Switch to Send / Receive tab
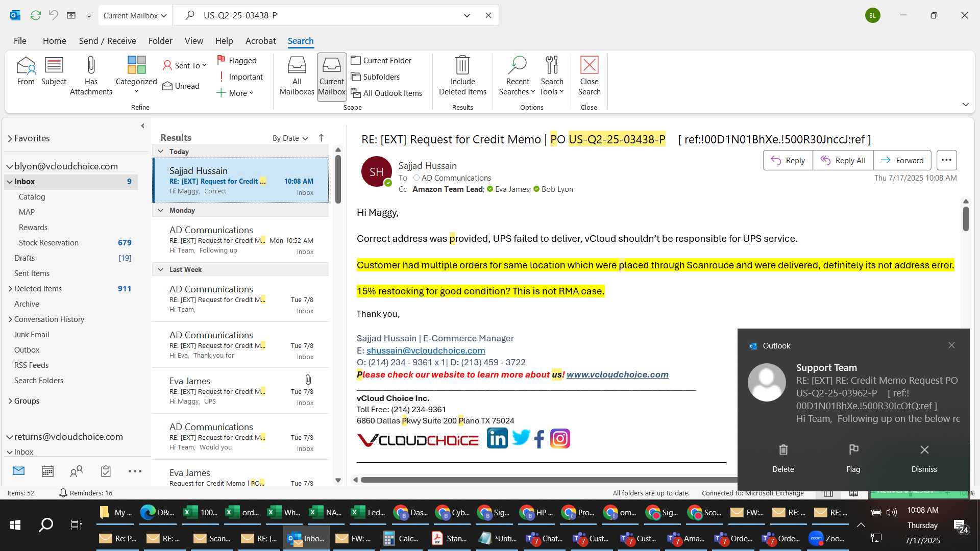The width and height of the screenshot is (980, 551). 107,41
